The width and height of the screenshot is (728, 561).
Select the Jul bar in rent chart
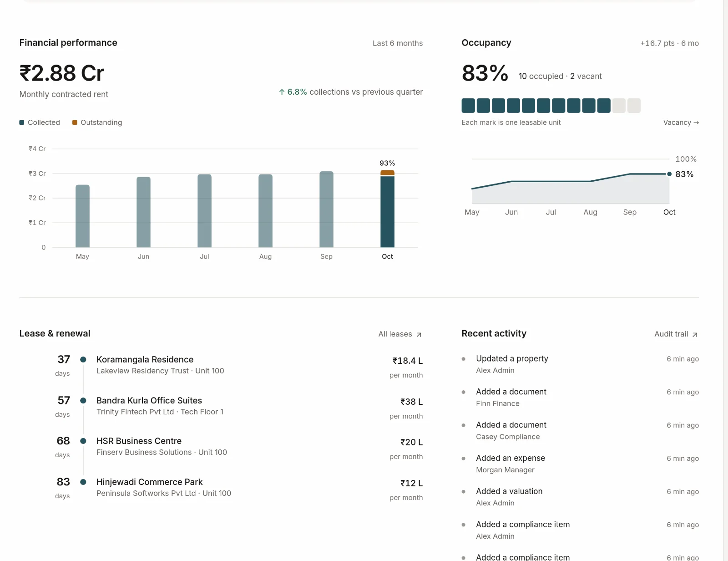click(x=204, y=211)
